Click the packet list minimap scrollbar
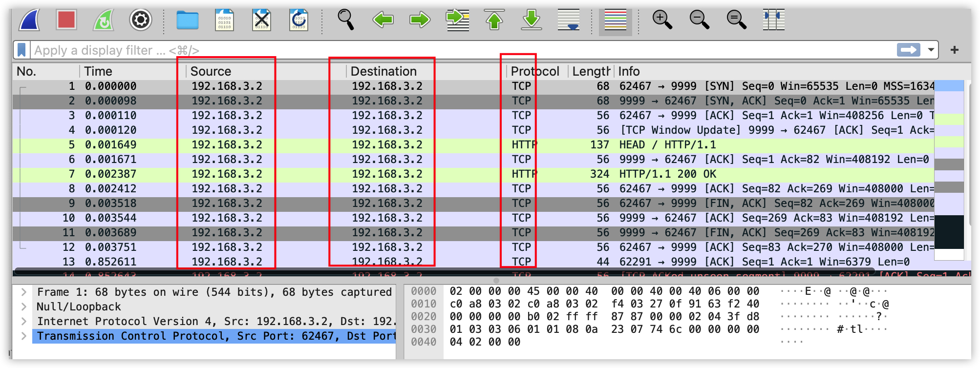 coord(949,170)
